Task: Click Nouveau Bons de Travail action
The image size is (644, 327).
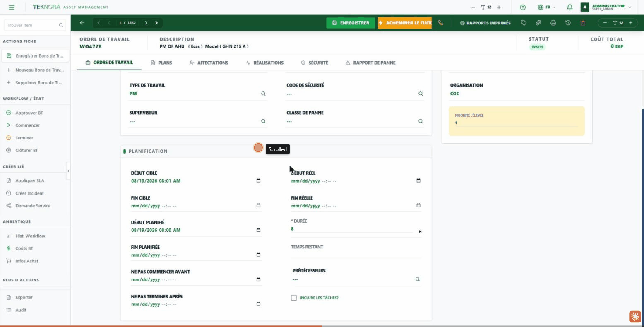Action: pyautogui.click(x=35, y=70)
